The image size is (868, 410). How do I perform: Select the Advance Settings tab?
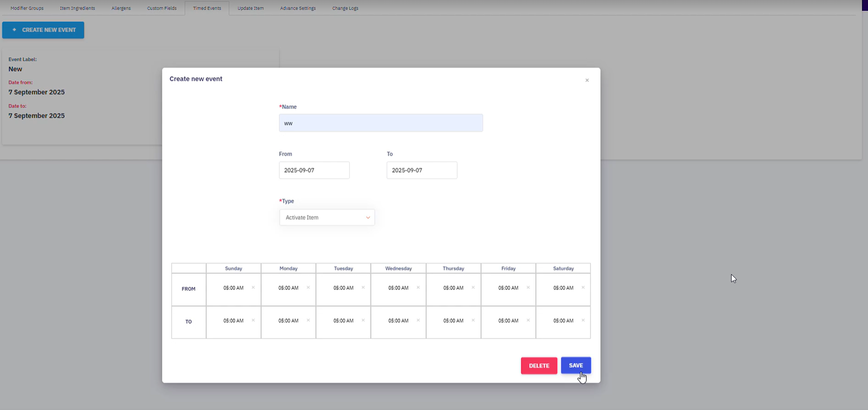[298, 8]
